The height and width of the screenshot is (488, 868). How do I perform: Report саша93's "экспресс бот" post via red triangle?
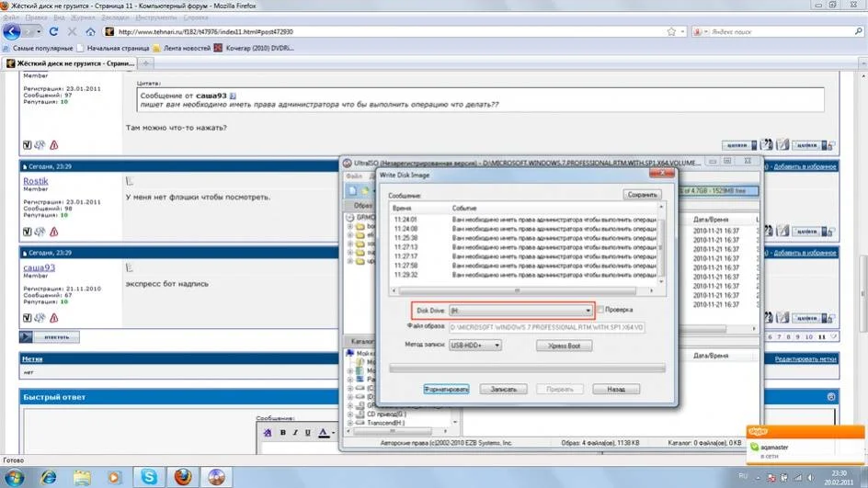53,318
